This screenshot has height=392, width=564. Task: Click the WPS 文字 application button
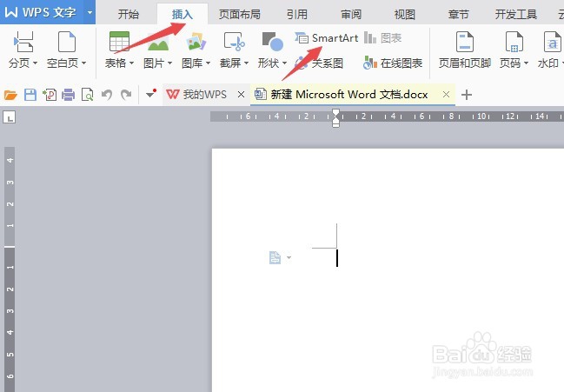[42, 12]
